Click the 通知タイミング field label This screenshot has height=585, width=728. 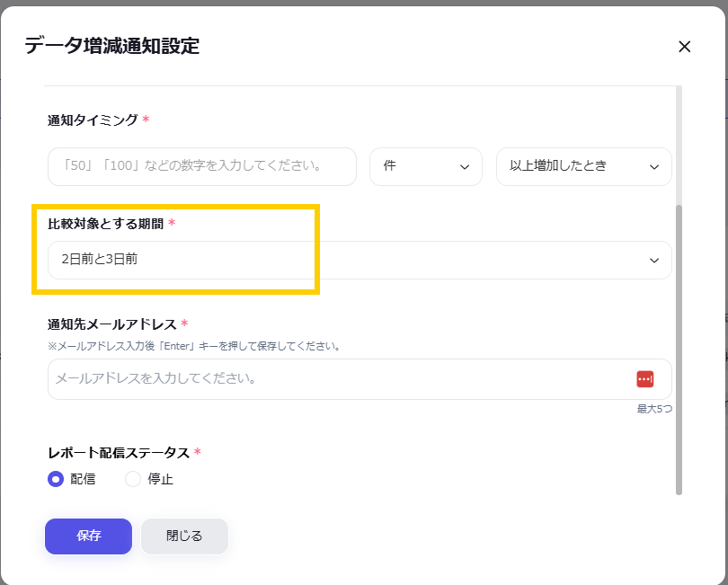(x=93, y=120)
